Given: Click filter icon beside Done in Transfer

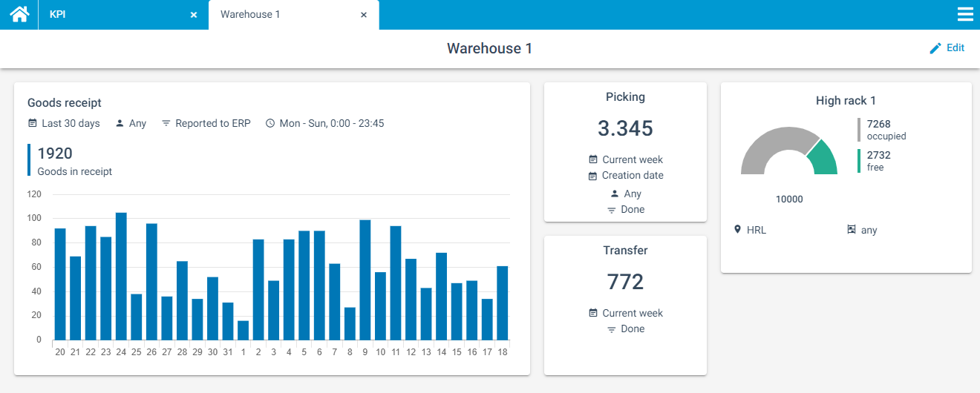Looking at the screenshot, I should pos(612,329).
